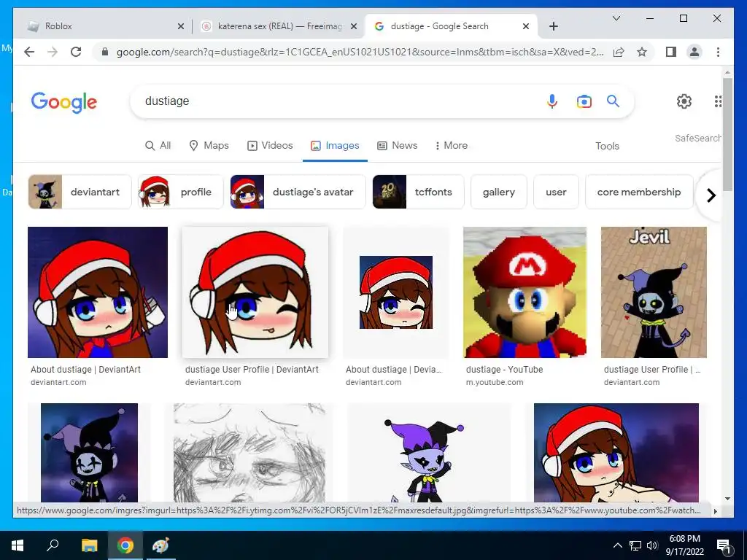Click 'dustiage User Profile | DeviantArt' caption
Screen dimensions: 747x560
point(252,370)
